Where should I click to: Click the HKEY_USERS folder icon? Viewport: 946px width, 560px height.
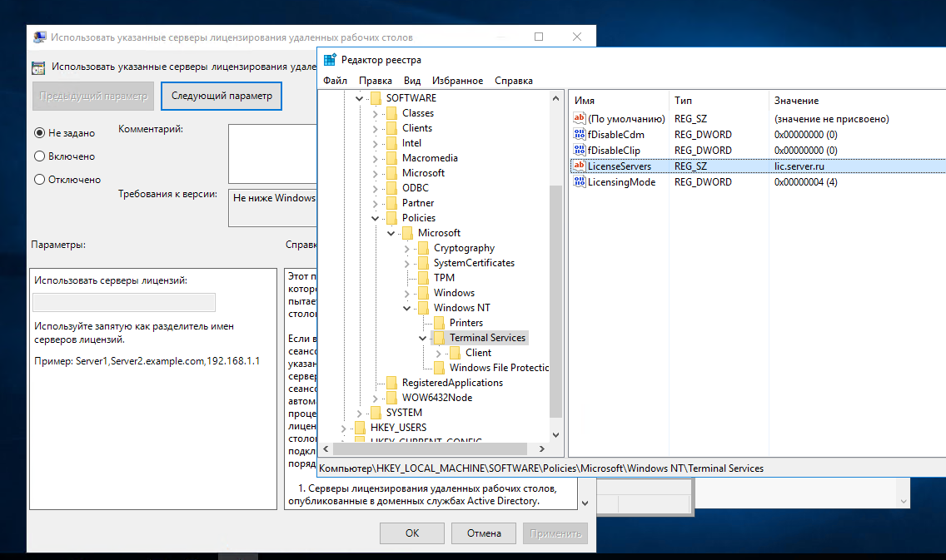pos(361,428)
